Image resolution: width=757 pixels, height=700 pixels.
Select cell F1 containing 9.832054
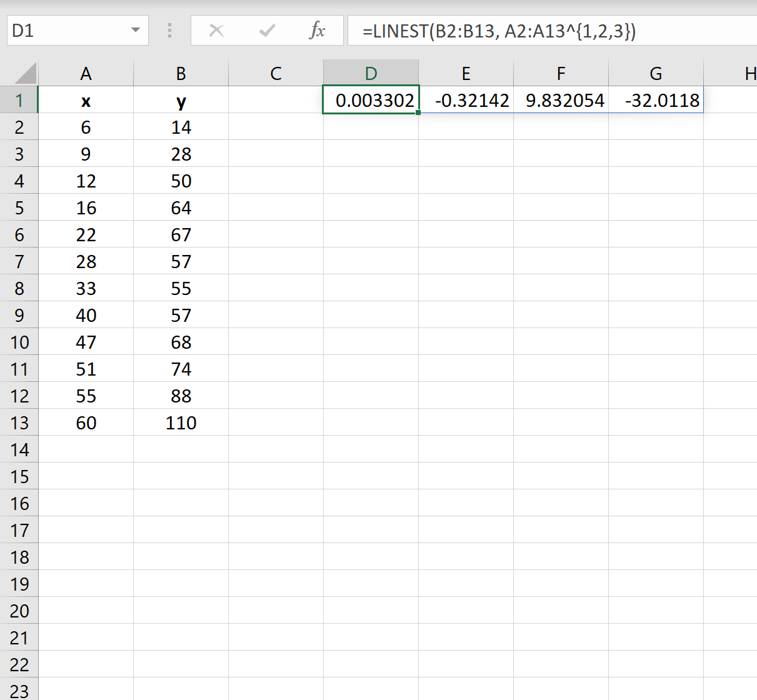coord(560,100)
